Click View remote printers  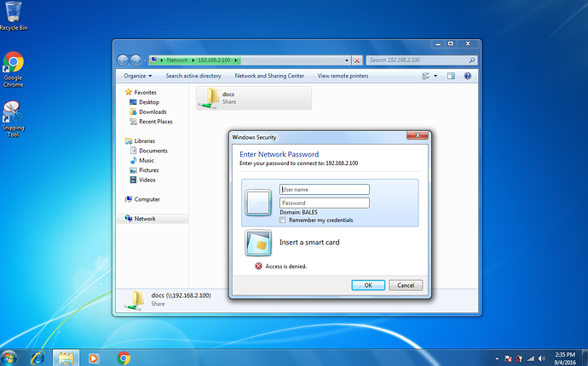point(343,76)
